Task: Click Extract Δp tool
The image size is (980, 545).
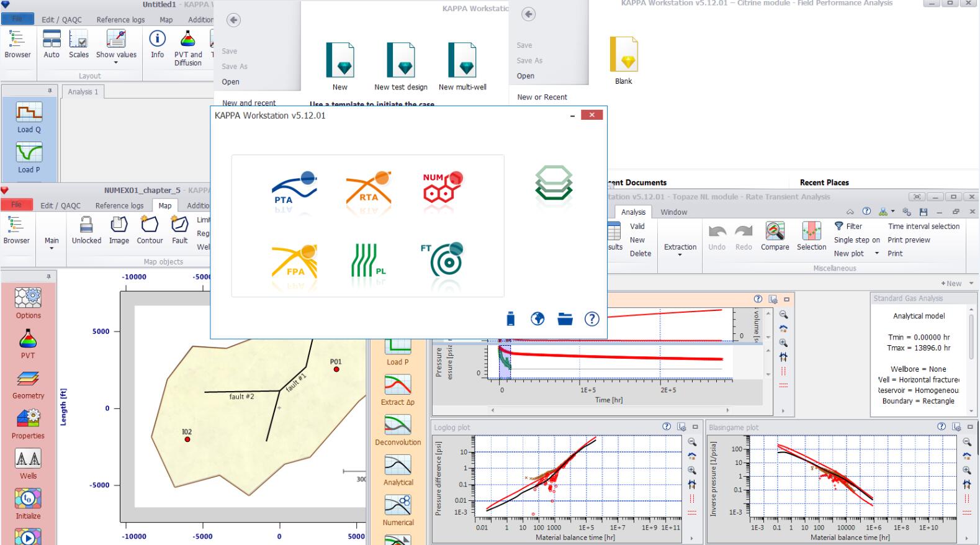Action: (x=398, y=390)
